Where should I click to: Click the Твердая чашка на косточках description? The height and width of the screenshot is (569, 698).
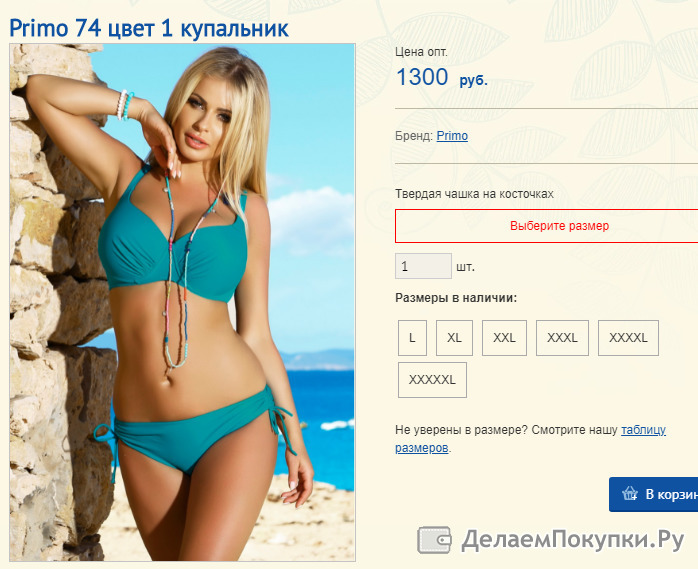(474, 194)
